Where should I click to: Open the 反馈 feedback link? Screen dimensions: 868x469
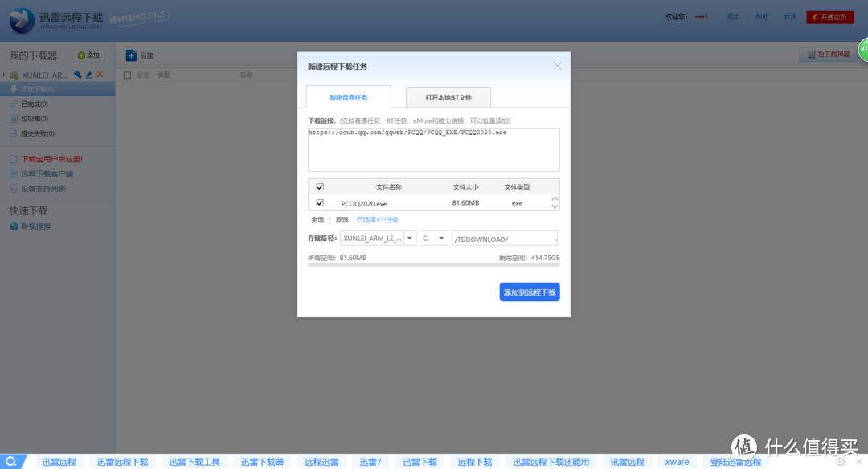click(x=791, y=17)
